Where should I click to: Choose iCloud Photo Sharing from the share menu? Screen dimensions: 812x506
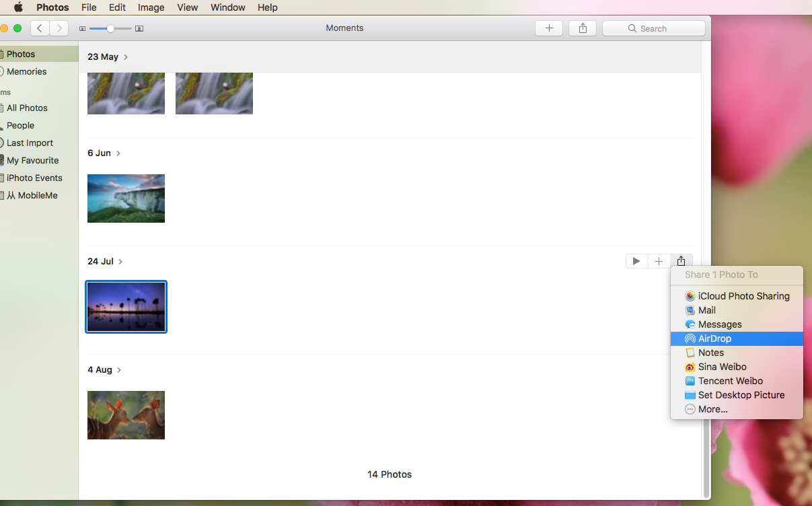[x=743, y=296]
